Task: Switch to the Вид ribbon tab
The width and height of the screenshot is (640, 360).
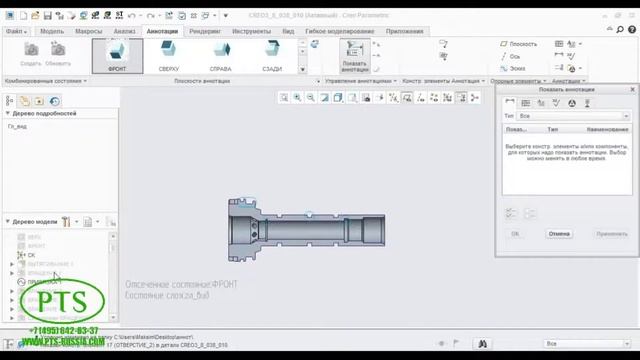Action: pyautogui.click(x=288, y=31)
